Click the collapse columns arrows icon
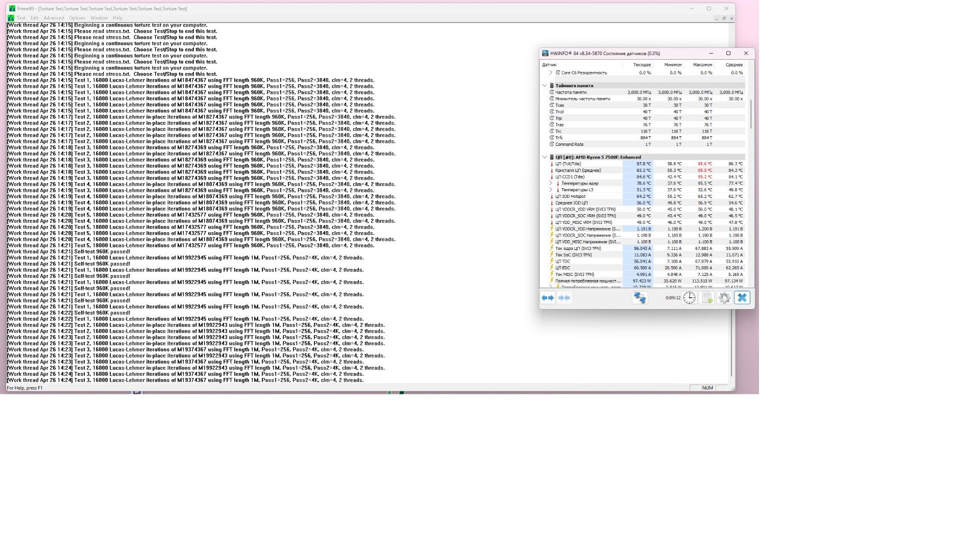This screenshot has height=533, width=980. (x=564, y=298)
